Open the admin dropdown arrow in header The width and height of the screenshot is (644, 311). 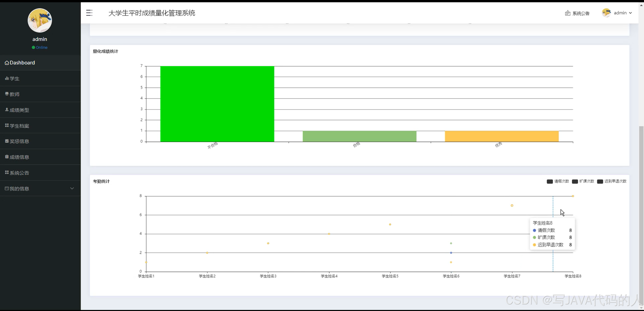click(x=631, y=13)
